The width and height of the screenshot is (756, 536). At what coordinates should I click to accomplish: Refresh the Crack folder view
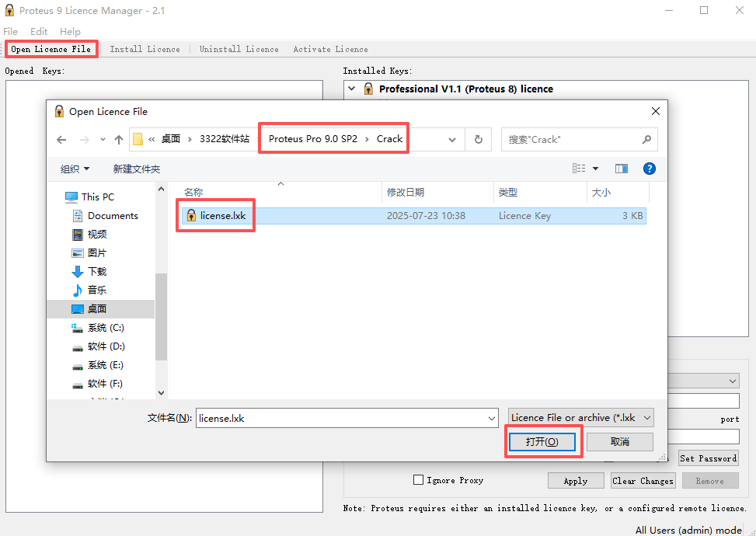point(479,140)
